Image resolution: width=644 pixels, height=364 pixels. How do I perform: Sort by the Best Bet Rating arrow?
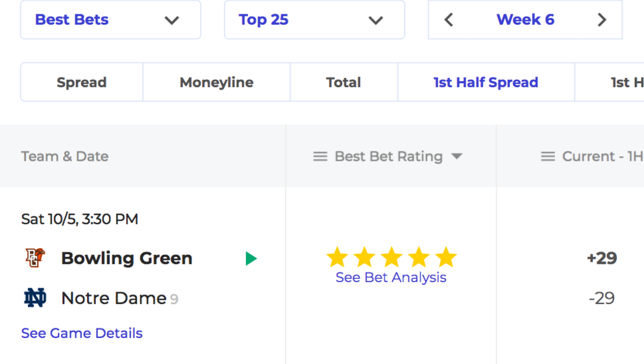pos(457,156)
